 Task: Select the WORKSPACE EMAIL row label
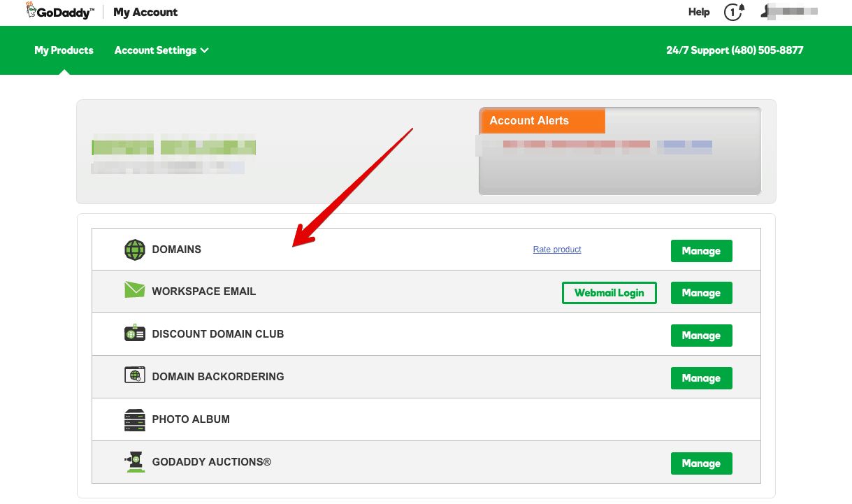pos(204,291)
